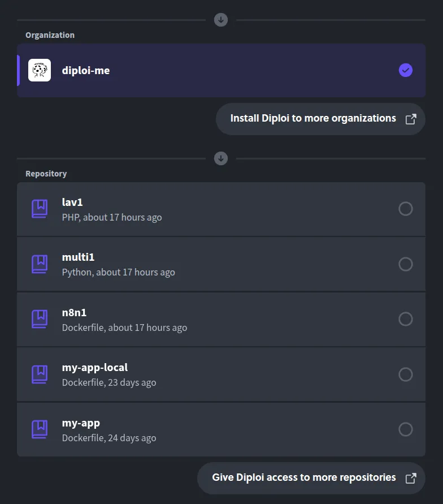Click the lav1 repository book icon
Screen dimensions: 443x504
[x=40, y=209]
